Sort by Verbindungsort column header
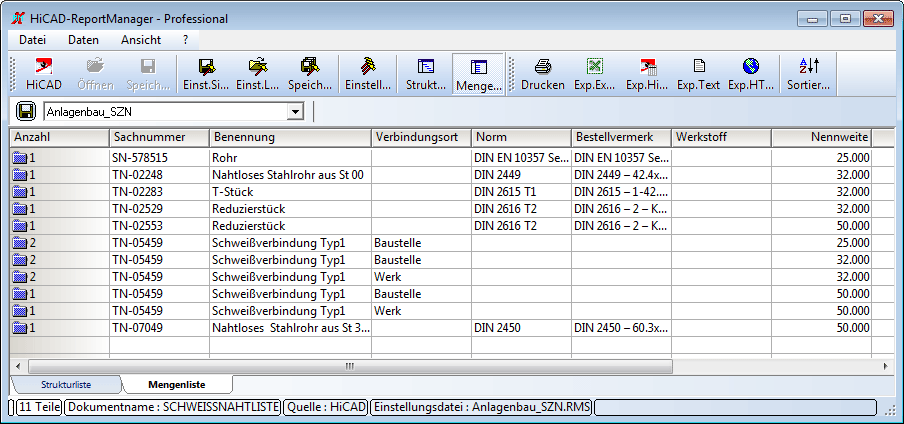This screenshot has height=424, width=904. (421, 137)
